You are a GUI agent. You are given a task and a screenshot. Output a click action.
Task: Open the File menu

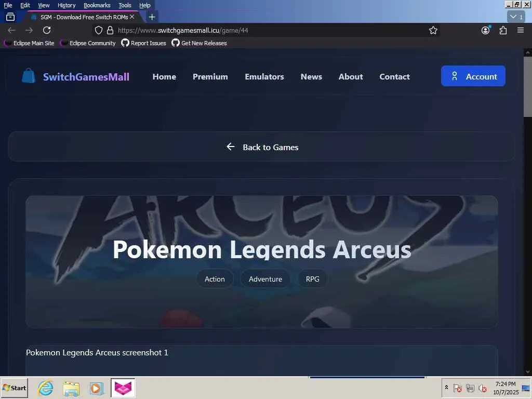tap(8, 5)
